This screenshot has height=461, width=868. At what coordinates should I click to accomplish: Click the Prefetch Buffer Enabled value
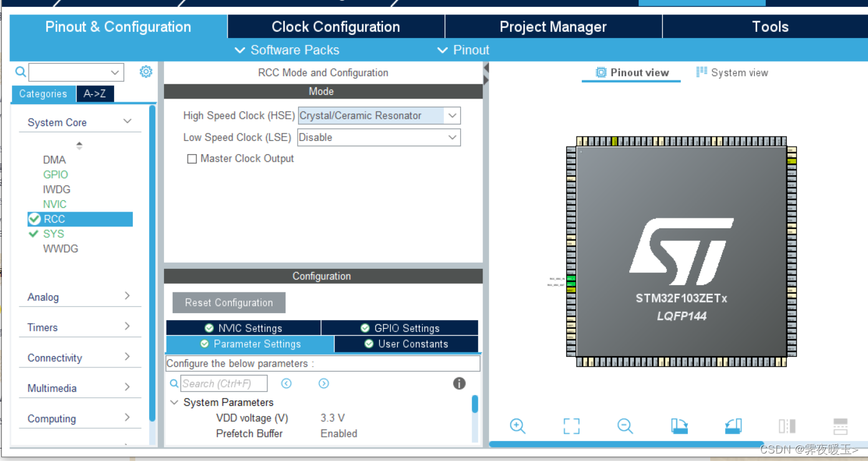click(339, 434)
